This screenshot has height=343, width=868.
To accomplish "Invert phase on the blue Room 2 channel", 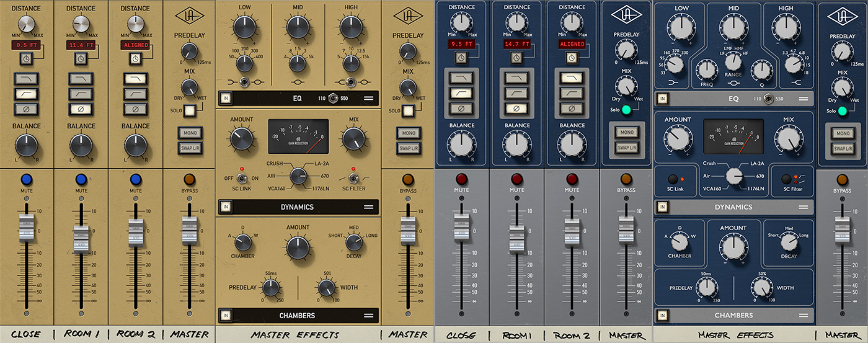I will coord(572,109).
